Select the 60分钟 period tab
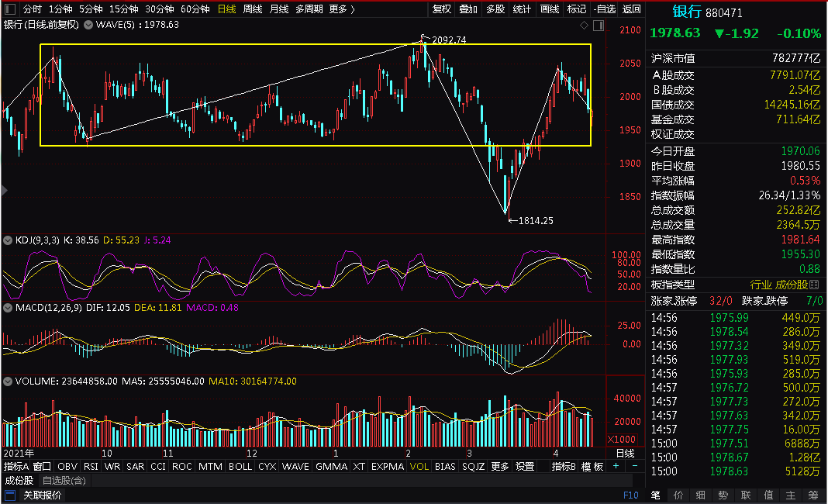828x504 pixels. 195,9
